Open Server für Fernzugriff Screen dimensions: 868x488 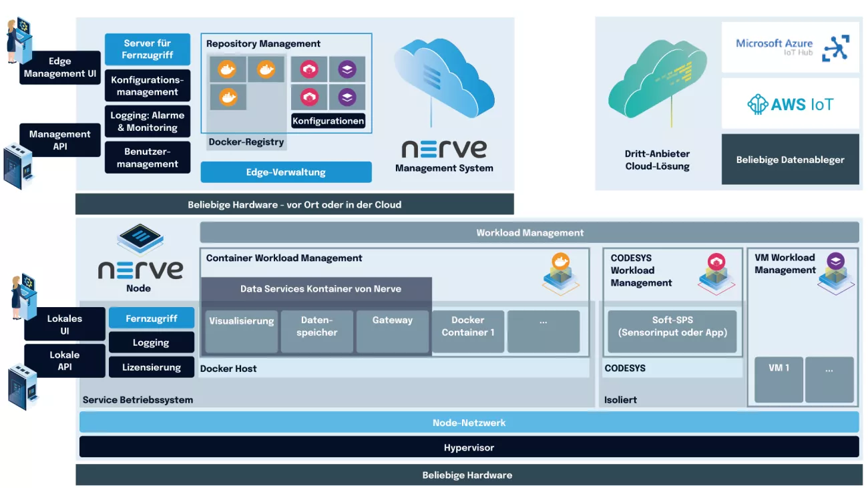coord(148,49)
